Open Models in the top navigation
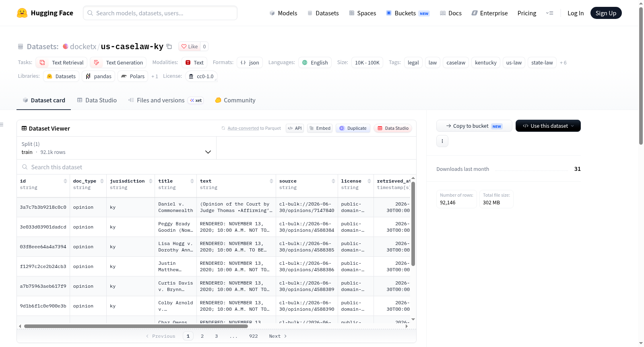 283,13
